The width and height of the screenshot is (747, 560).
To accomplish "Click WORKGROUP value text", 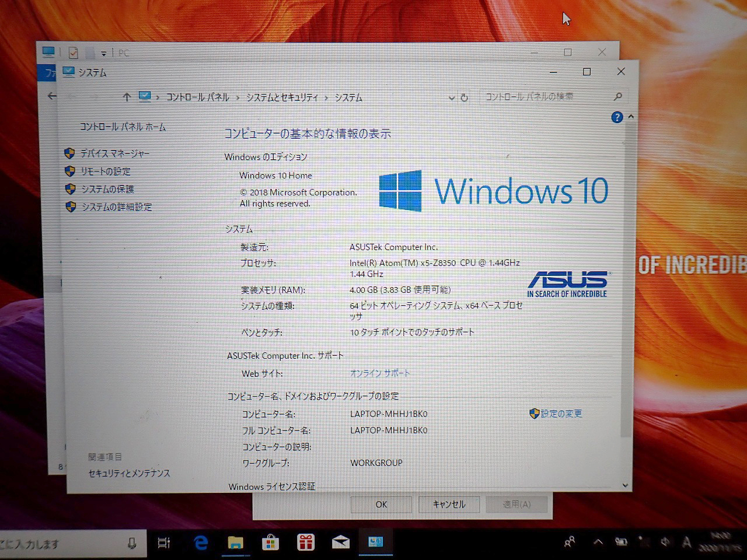I will coord(376,463).
